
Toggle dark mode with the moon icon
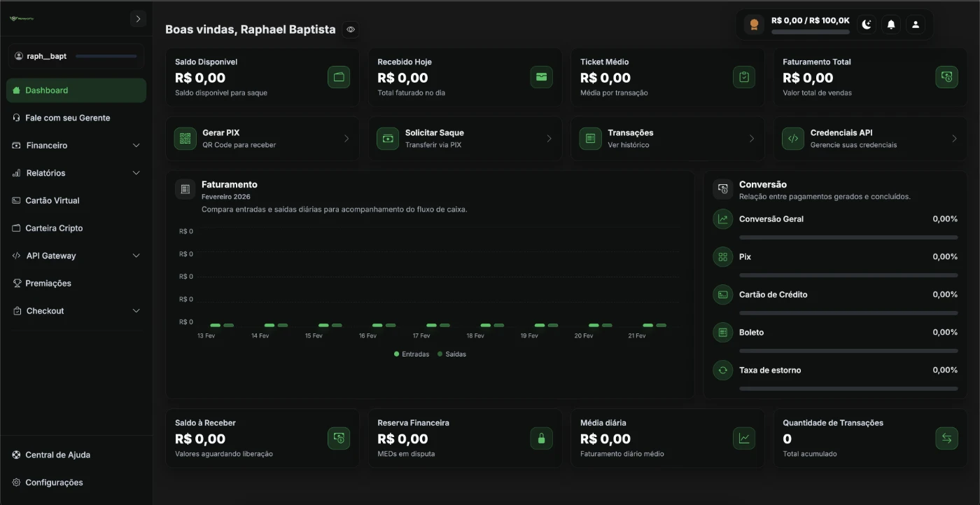(867, 25)
